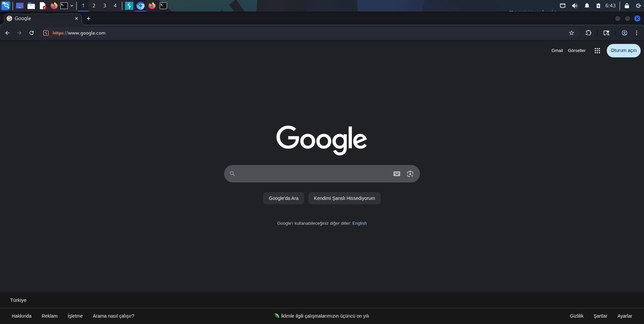The width and height of the screenshot is (644, 324).
Task: Maximize the browser window
Action: (x=628, y=18)
